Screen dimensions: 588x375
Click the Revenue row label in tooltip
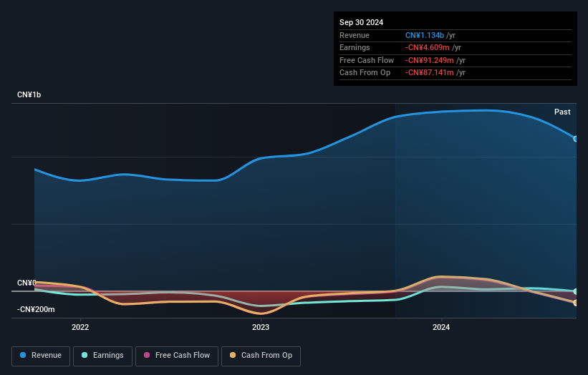click(355, 35)
